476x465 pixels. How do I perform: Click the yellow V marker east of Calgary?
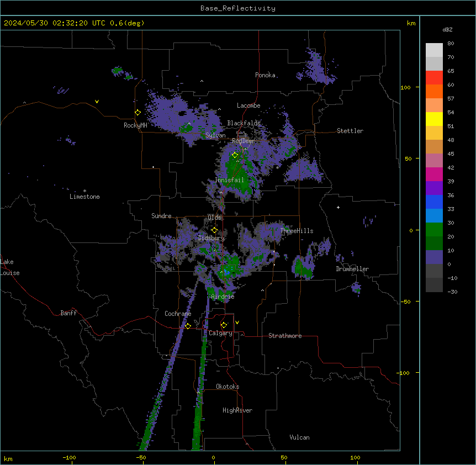pyautogui.click(x=237, y=323)
